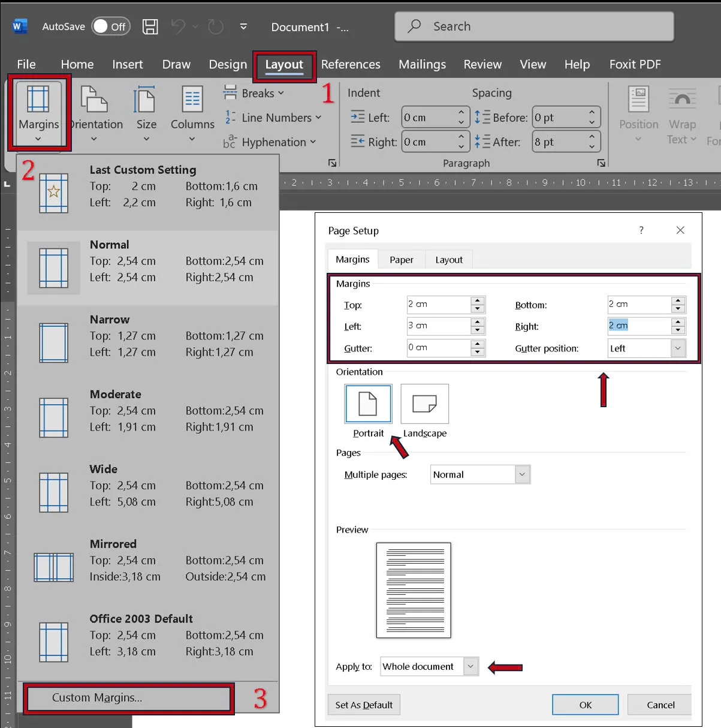Click the Bottom margin field
Screen dimensions: 721x728
(639, 305)
